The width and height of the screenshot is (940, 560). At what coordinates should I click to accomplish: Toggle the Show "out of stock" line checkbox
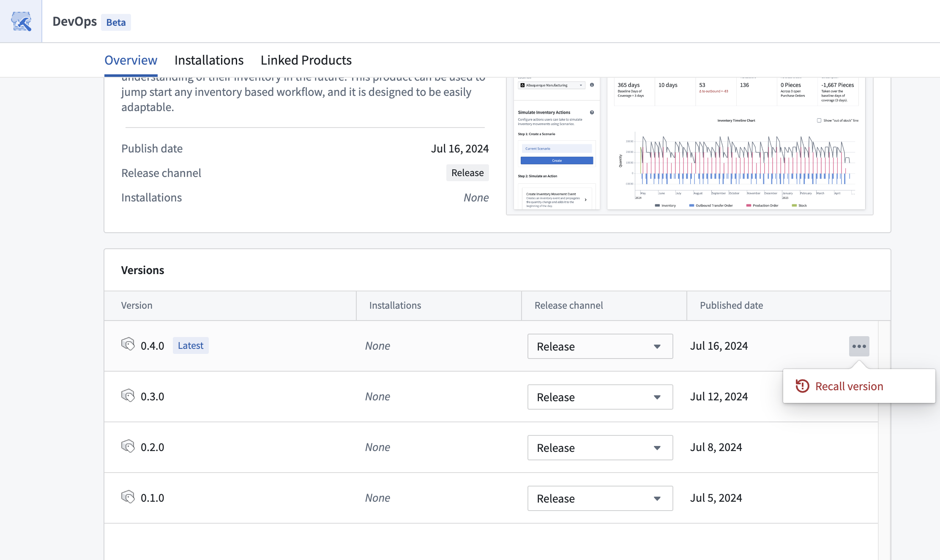819,120
